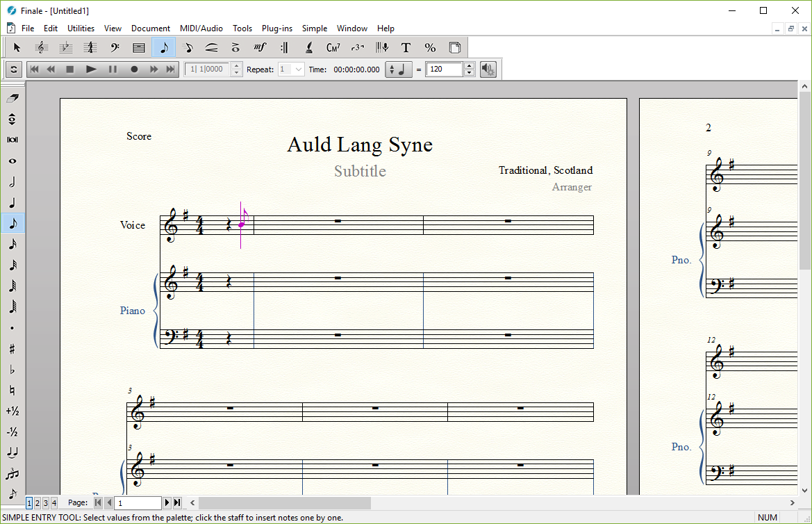
Task: Click the Page number input field
Action: [x=138, y=502]
